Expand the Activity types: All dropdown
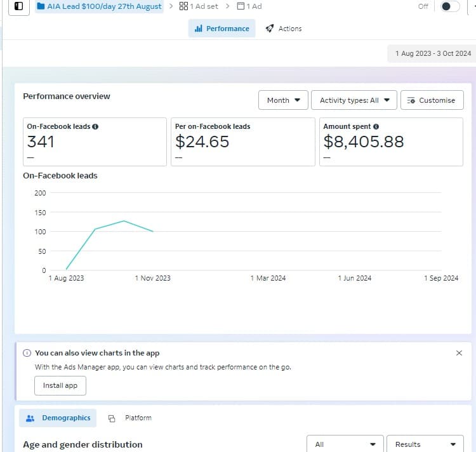The width and height of the screenshot is (476, 452). tap(354, 100)
